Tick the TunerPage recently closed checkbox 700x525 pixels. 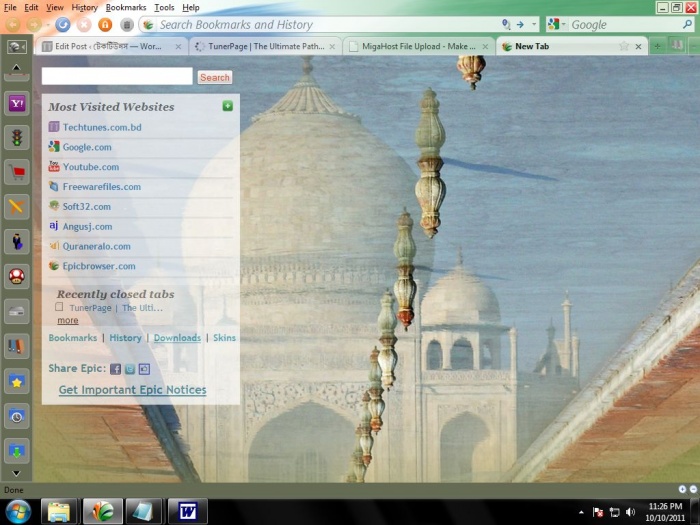coord(59,307)
